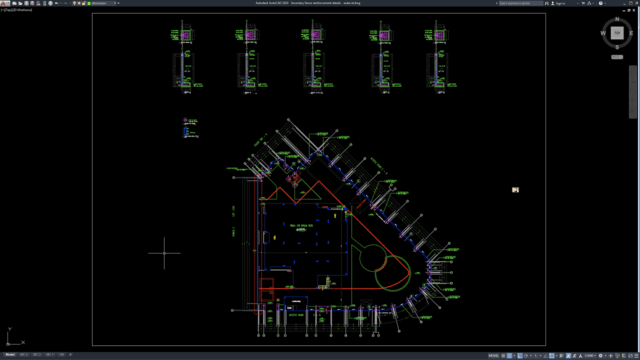The image size is (640, 360).
Task: Switch to the third SEC layout tab
Action: tap(50, 355)
